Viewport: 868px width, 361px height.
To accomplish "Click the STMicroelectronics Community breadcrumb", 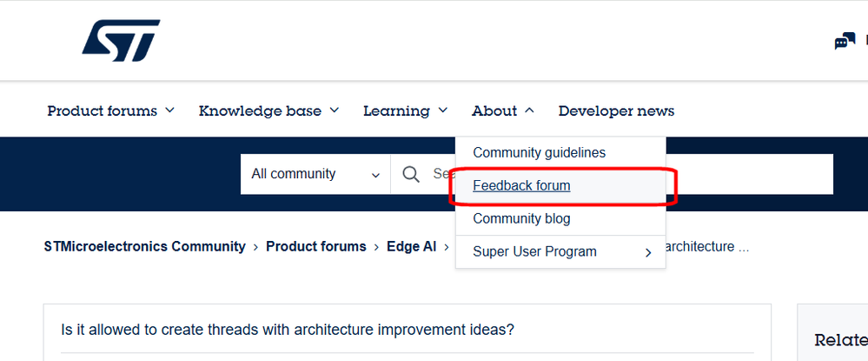I will pyautogui.click(x=144, y=247).
